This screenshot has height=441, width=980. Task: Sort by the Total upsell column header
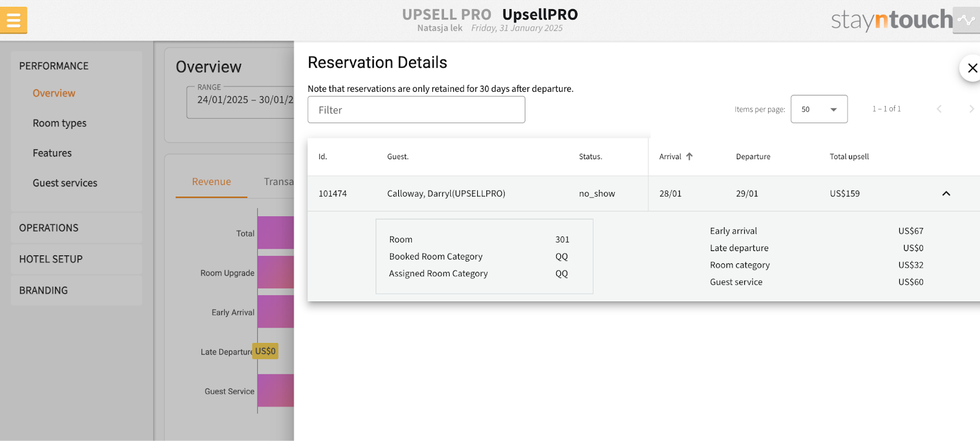pos(849,157)
